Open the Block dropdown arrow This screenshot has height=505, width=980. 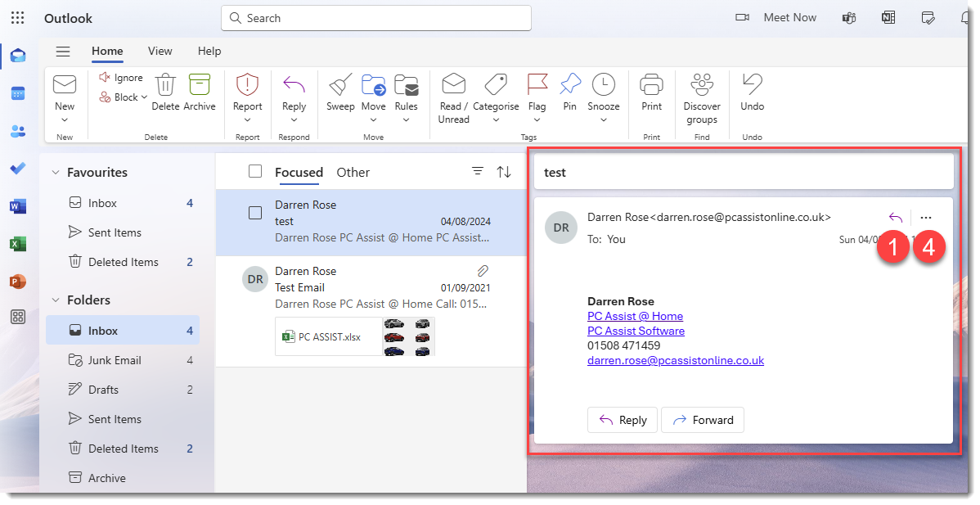(145, 97)
